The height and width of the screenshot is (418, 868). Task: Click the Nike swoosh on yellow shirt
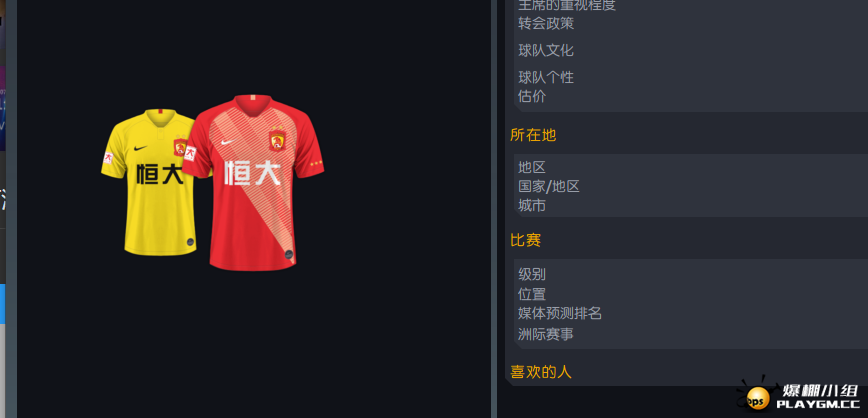[x=141, y=148]
